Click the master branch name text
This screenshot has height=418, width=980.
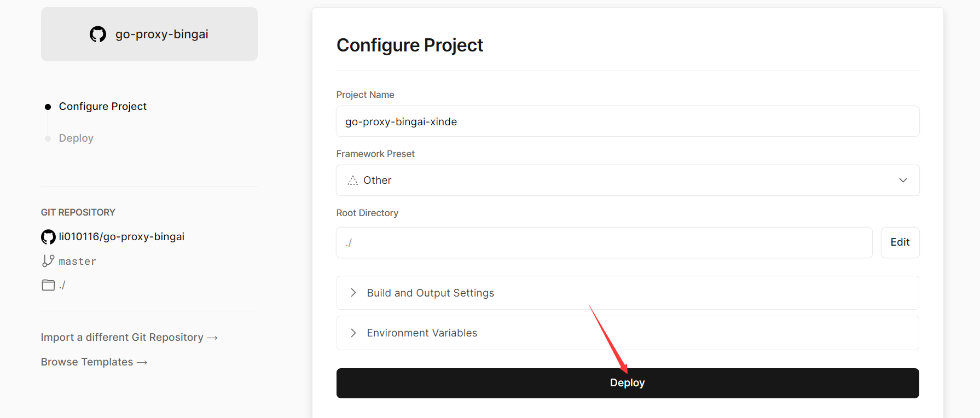(78, 262)
